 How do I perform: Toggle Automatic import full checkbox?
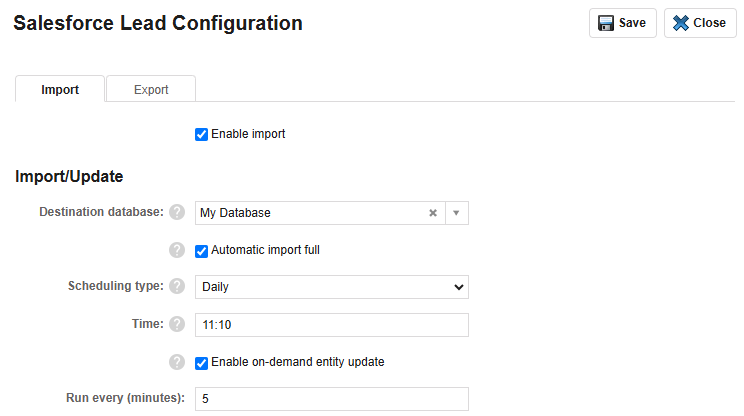(201, 251)
